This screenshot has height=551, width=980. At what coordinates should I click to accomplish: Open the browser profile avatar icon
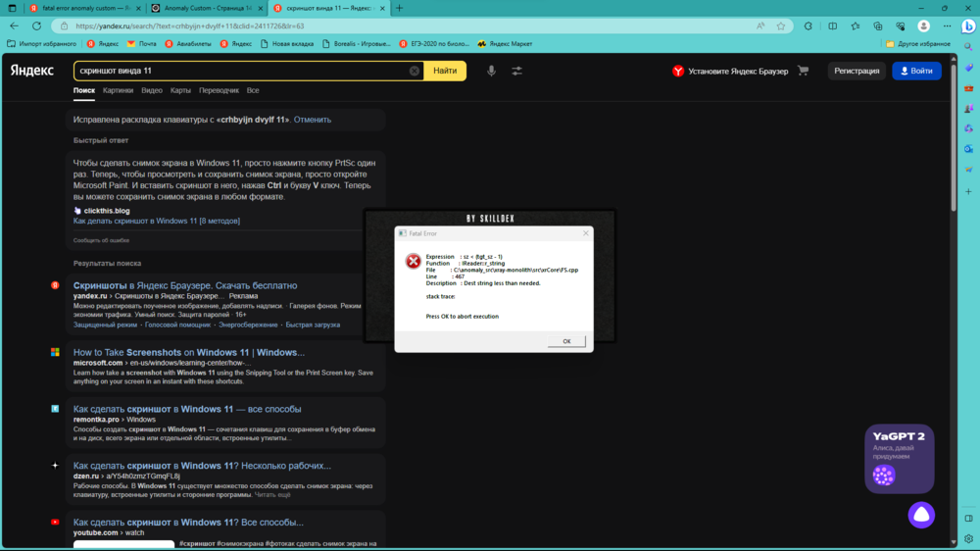click(x=923, y=26)
